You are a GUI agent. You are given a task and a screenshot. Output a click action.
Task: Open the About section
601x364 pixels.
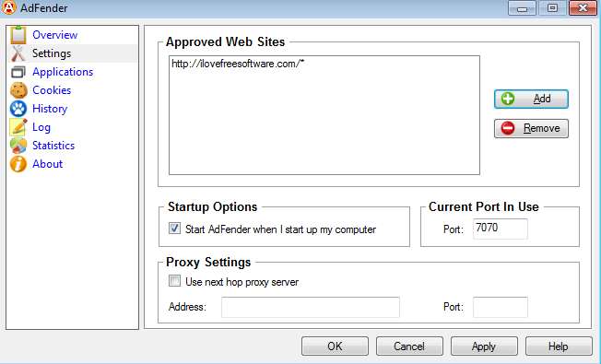point(48,164)
